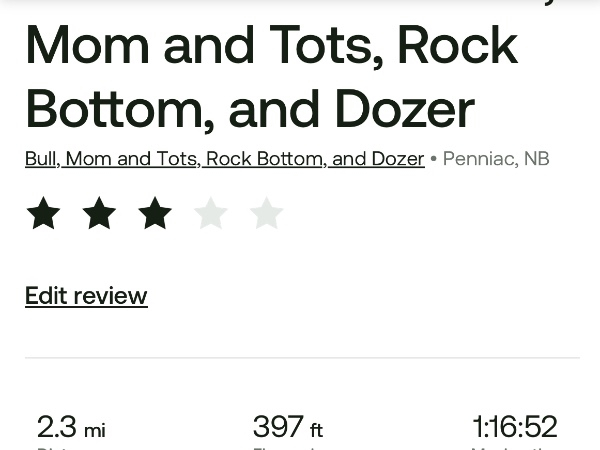Click the 2.3 distance value
This screenshot has height=450, width=600.
[x=57, y=427]
